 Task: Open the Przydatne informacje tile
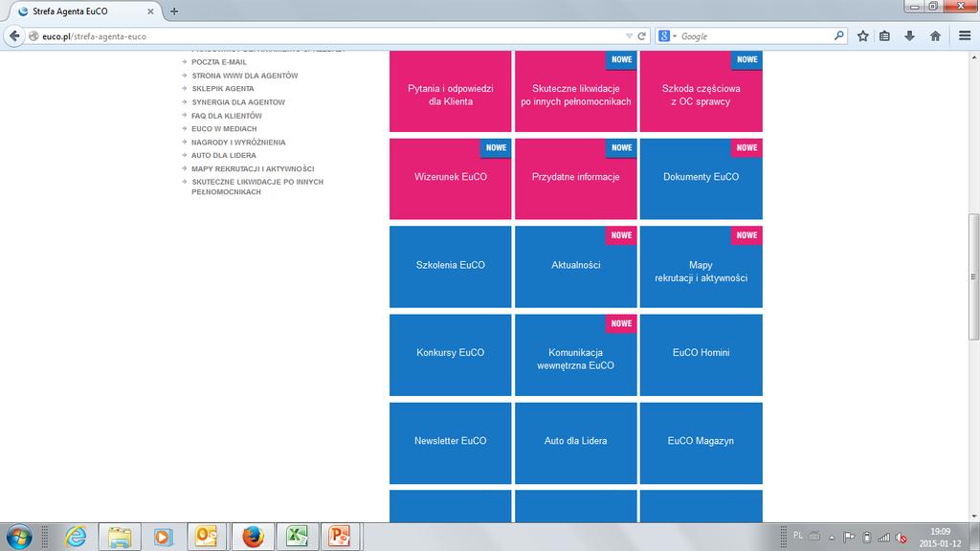(575, 179)
